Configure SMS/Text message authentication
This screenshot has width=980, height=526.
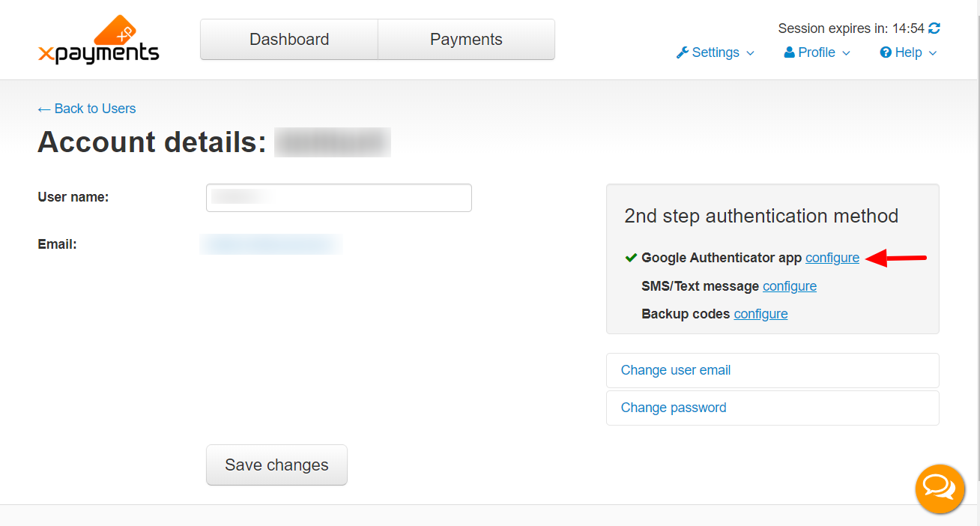click(x=790, y=286)
